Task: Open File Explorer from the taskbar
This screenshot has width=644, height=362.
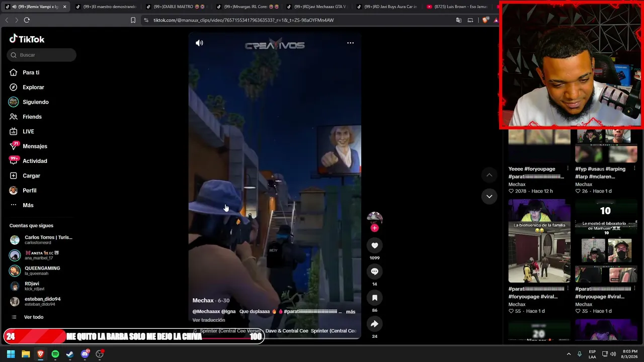Action: click(x=26, y=354)
